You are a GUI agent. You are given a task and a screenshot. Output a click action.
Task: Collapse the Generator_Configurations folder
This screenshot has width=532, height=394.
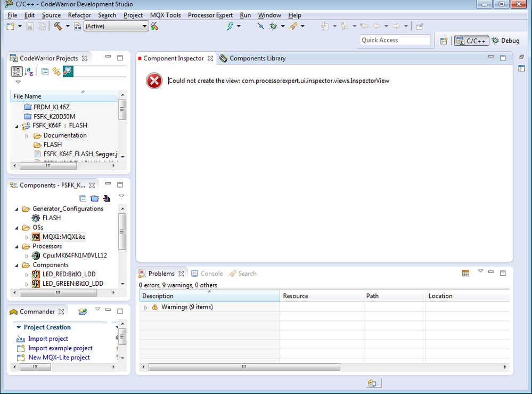pos(17,209)
